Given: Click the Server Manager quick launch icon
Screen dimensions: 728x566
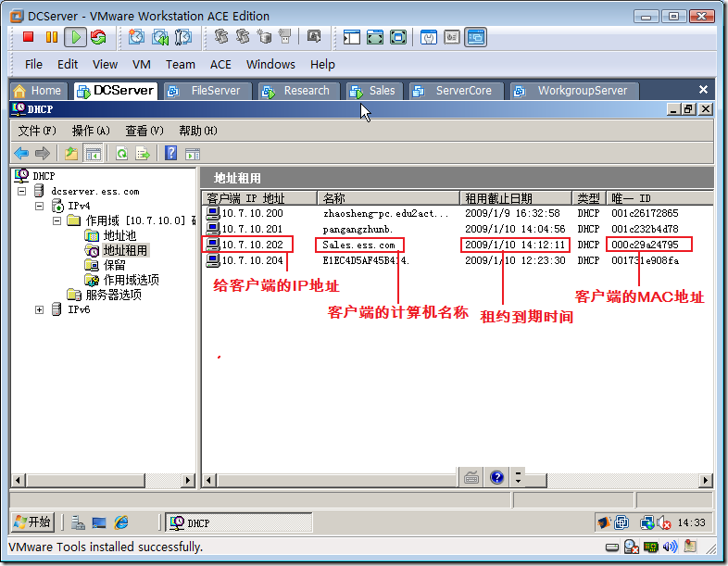Looking at the screenshot, I should tap(78, 522).
